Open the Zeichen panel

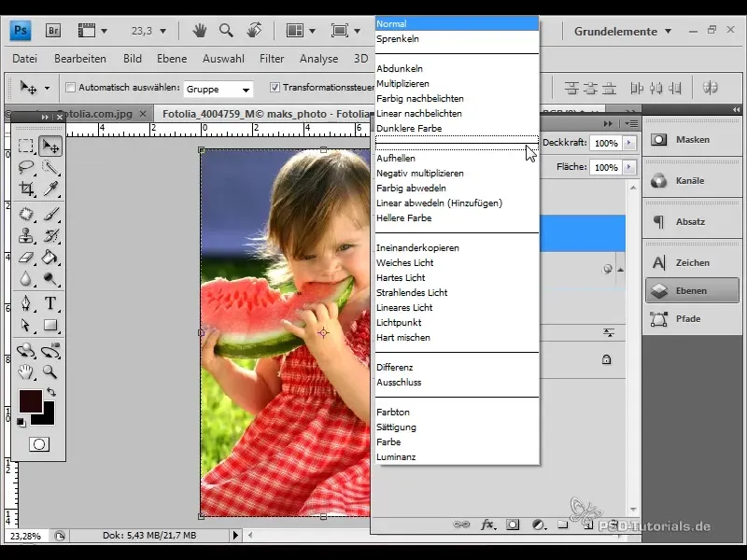point(692,262)
